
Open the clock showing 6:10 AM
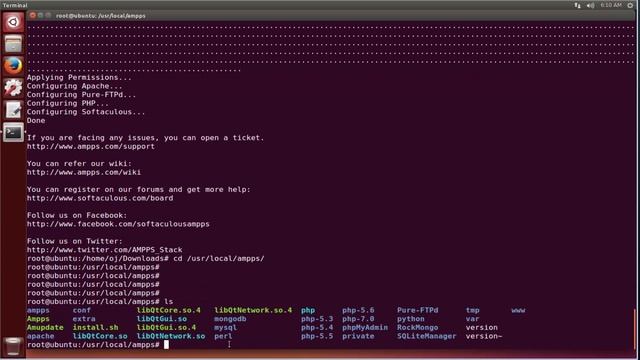(x=611, y=5)
